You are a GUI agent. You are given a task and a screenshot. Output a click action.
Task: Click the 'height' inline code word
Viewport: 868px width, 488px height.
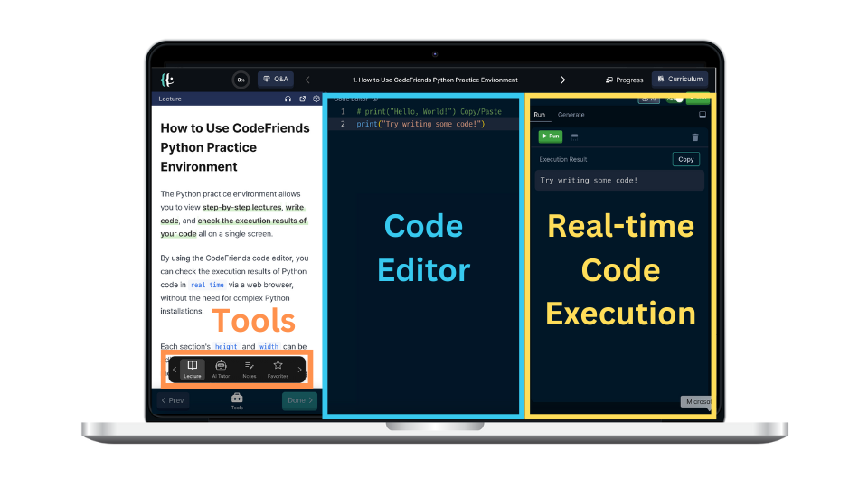[226, 346]
